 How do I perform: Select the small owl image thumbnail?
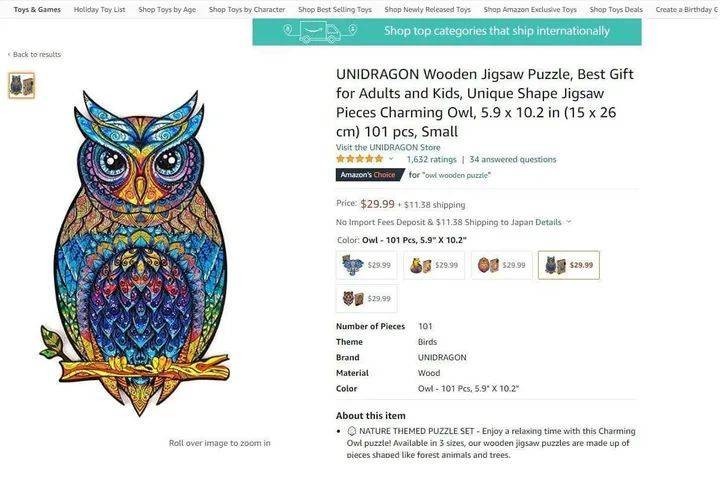tap(21, 86)
